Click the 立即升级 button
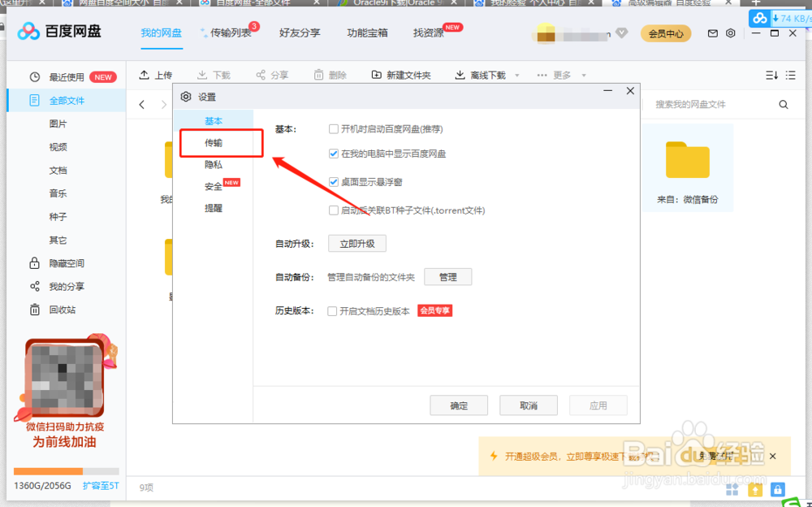 (x=357, y=244)
